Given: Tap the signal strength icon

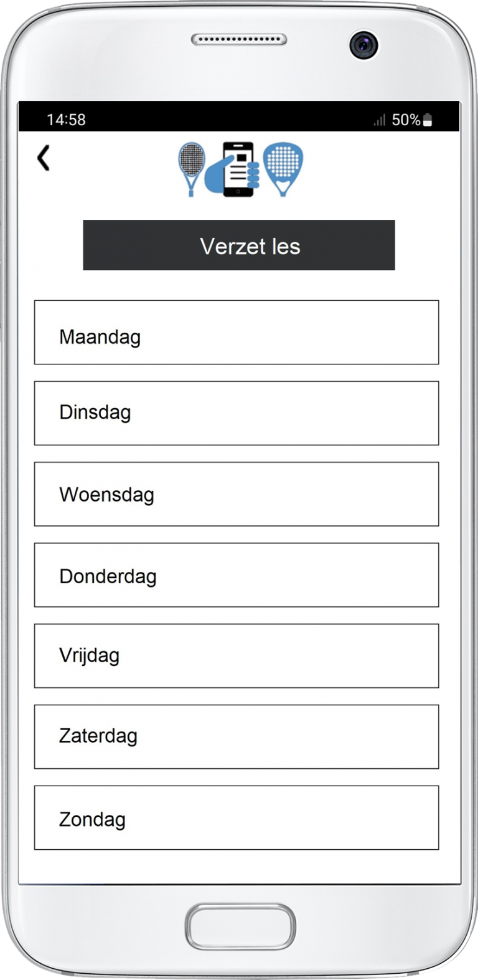Looking at the screenshot, I should pyautogui.click(x=379, y=120).
